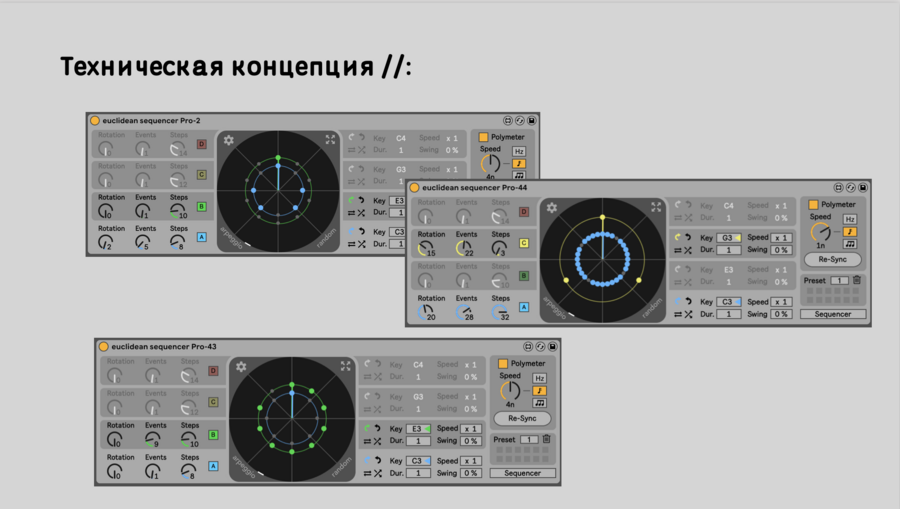This screenshot has height=509, width=900.
Task: Click Dur. field in Pro-44 C3 row
Action: 729,314
